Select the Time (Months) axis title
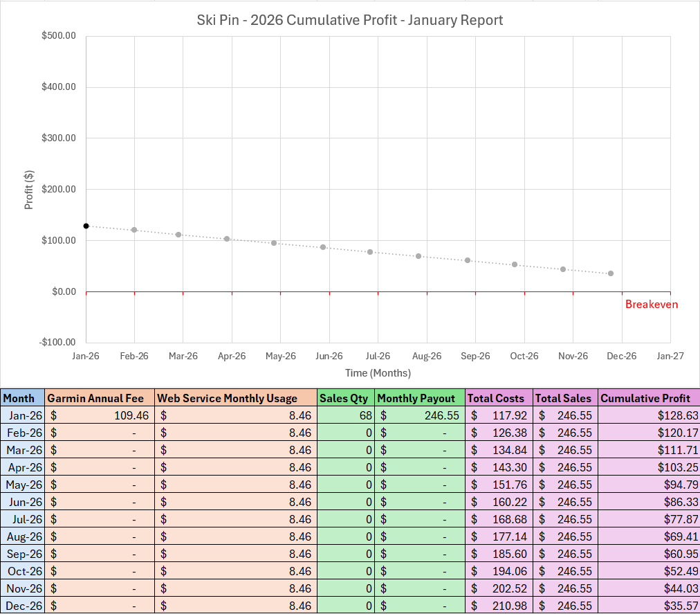Viewport: 700px width, 614px height. (x=378, y=373)
